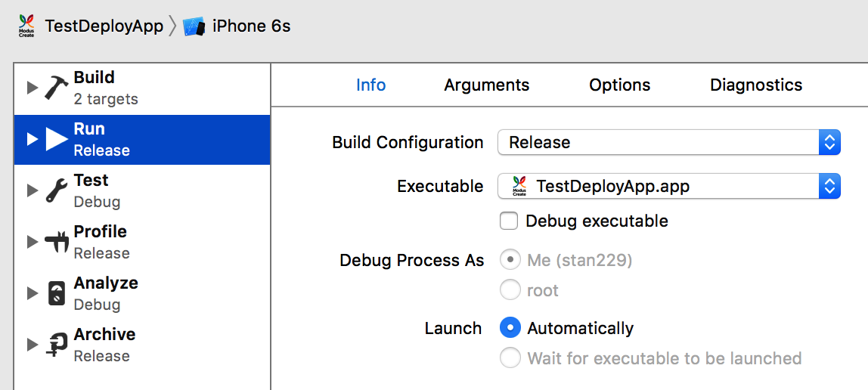This screenshot has width=868, height=390.
Task: Expand the Build disclosure triangle
Action: (32, 88)
